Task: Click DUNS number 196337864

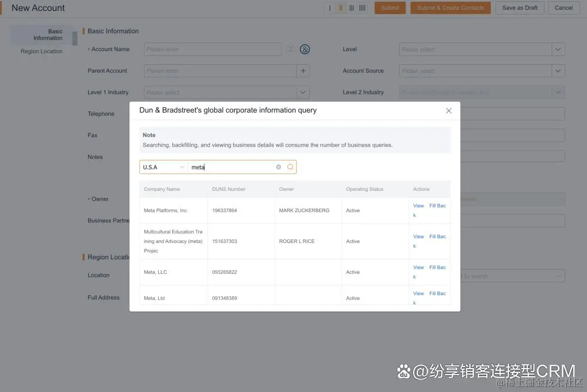Action: pyautogui.click(x=224, y=210)
